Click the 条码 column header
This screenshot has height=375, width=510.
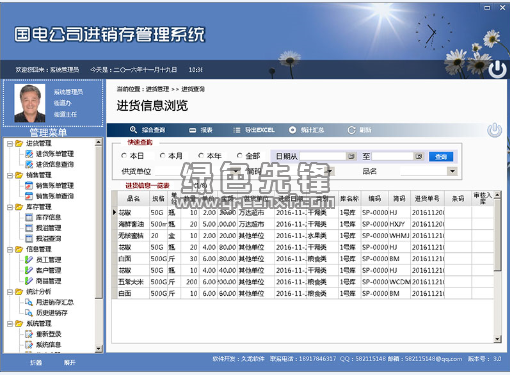458,199
